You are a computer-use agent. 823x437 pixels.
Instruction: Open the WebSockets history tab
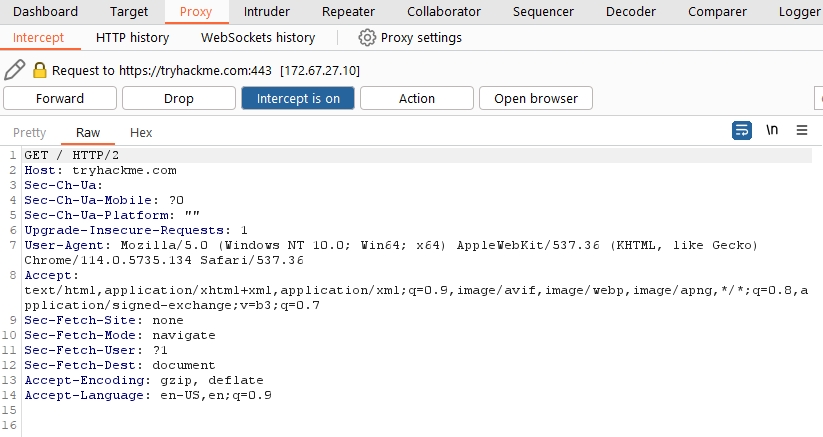coord(258,38)
